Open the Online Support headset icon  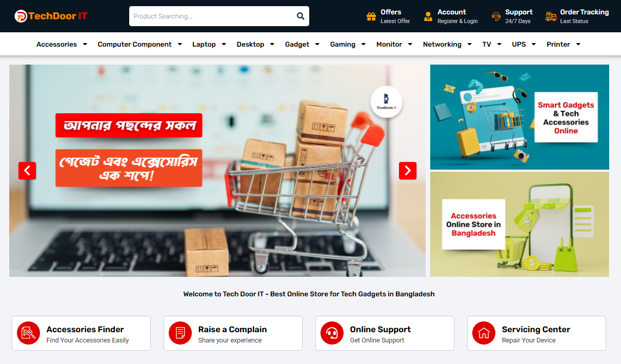[332, 333]
